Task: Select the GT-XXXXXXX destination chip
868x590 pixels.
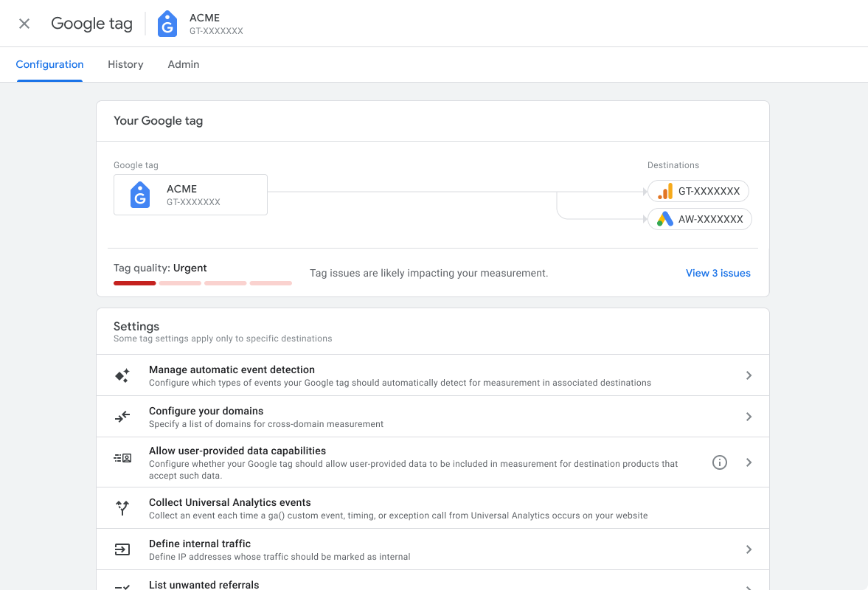Action: point(698,191)
